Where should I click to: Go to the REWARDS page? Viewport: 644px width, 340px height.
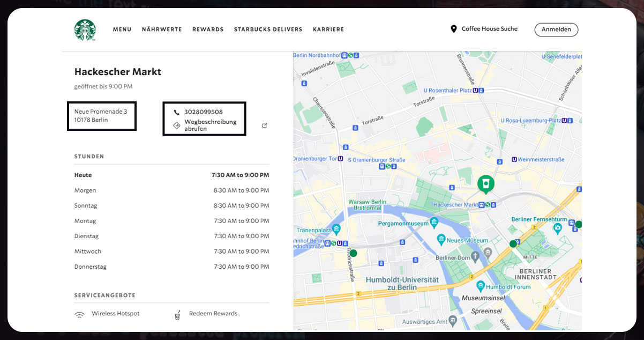pos(208,29)
